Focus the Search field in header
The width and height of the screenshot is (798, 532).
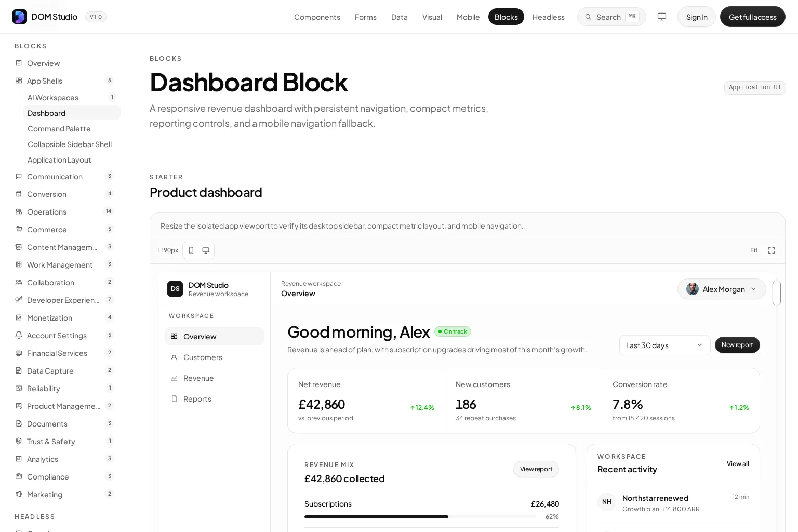pyautogui.click(x=611, y=17)
